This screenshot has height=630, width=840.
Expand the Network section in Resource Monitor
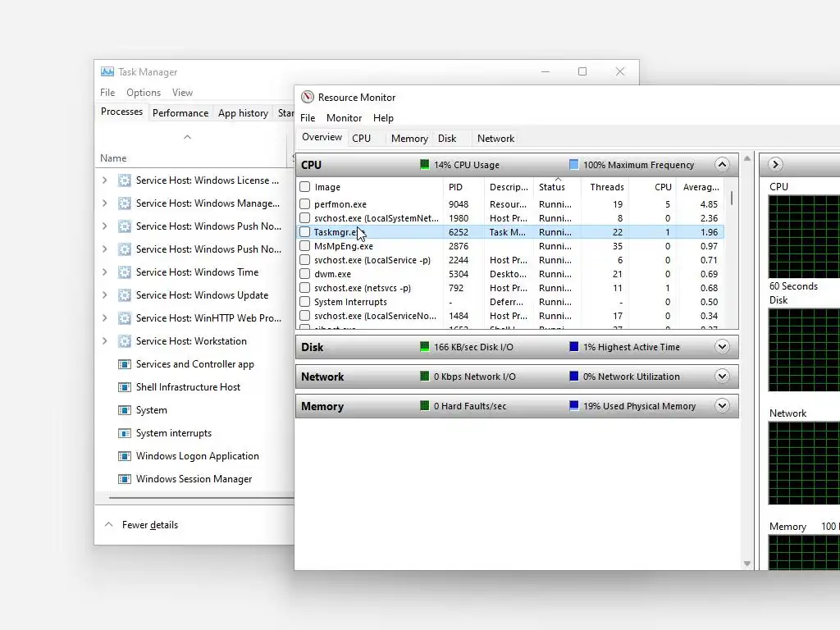point(722,376)
